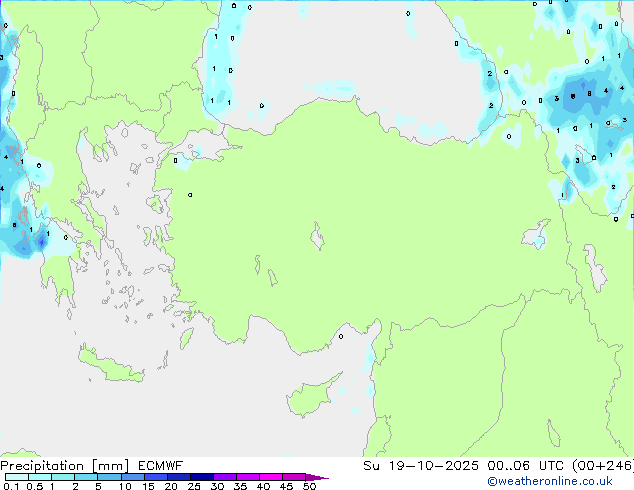Click the legend value label '30'
634x490 pixels.
217,486
